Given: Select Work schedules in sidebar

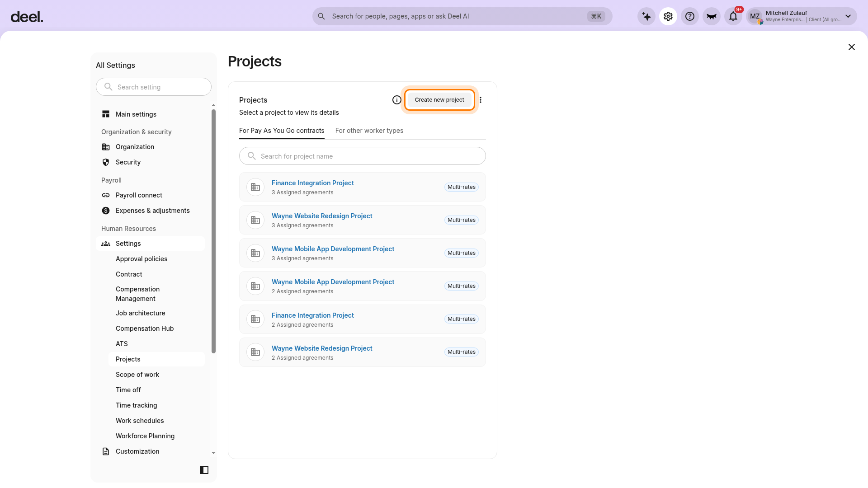Looking at the screenshot, I should coord(140,421).
